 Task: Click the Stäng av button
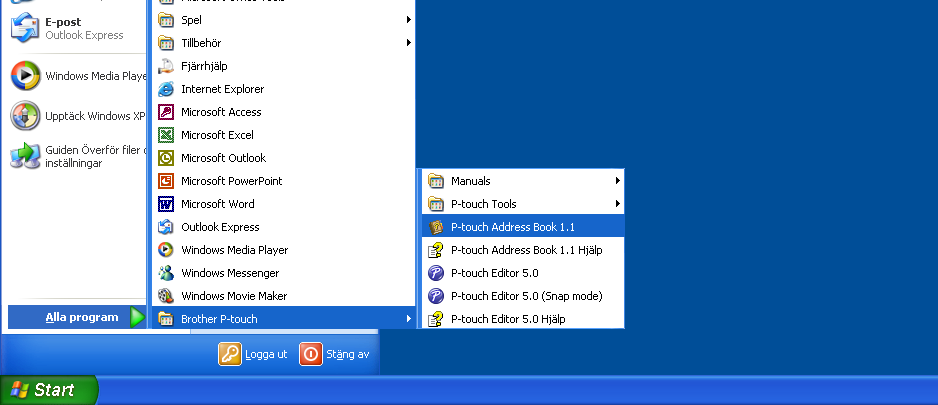coord(334,354)
